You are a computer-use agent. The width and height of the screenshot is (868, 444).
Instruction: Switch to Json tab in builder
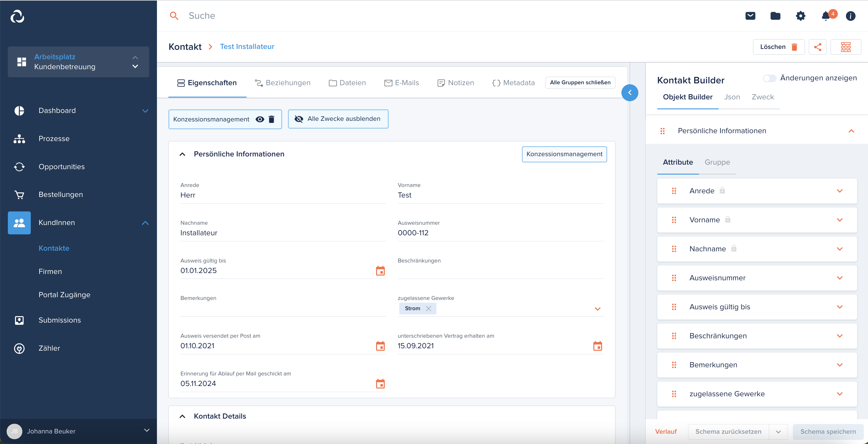click(732, 97)
